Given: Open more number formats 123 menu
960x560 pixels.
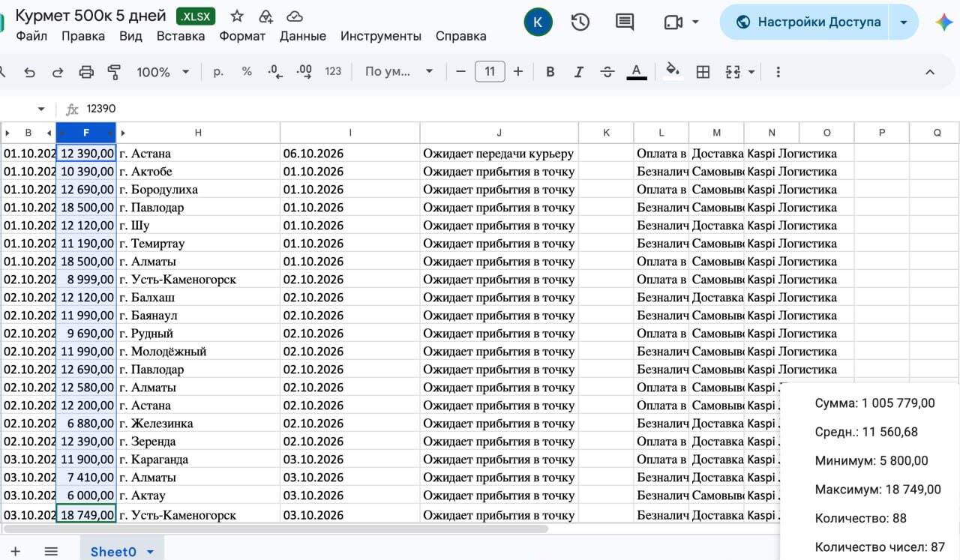Looking at the screenshot, I should tap(333, 72).
